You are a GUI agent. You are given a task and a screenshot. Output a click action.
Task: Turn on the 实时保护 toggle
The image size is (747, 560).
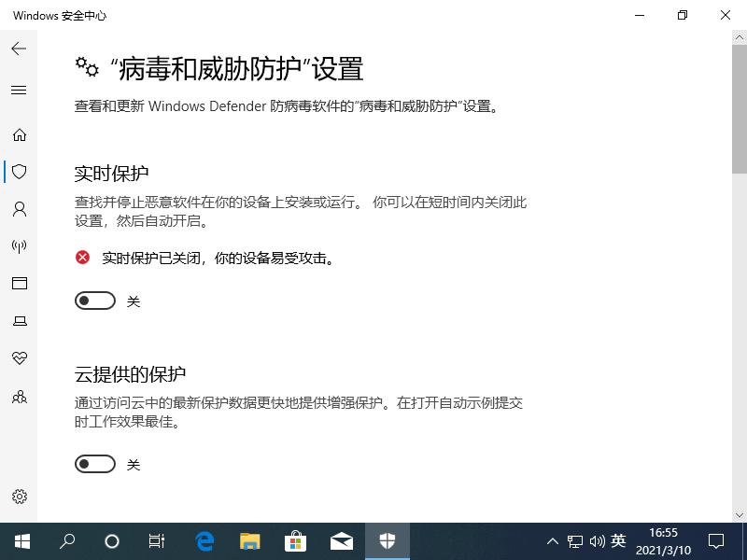pos(96,301)
